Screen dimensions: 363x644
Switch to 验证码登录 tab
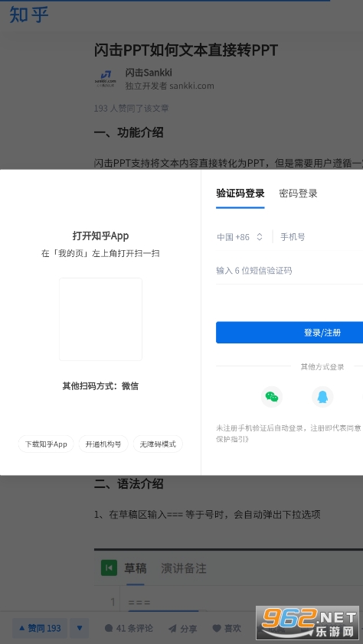coord(240,194)
